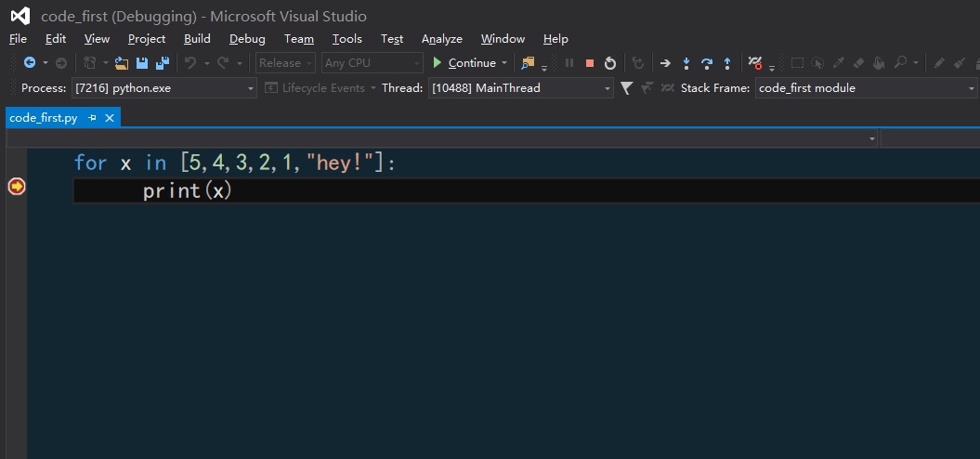Open the Process python.exe dropdown
Image resolution: width=980 pixels, height=459 pixels.
click(x=164, y=88)
